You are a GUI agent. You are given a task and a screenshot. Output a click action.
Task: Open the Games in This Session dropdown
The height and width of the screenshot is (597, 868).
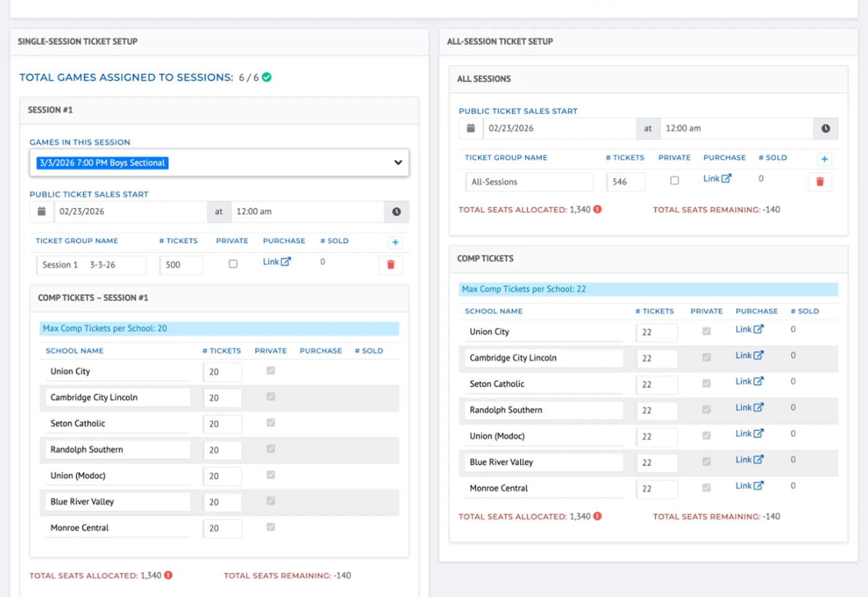coord(219,163)
